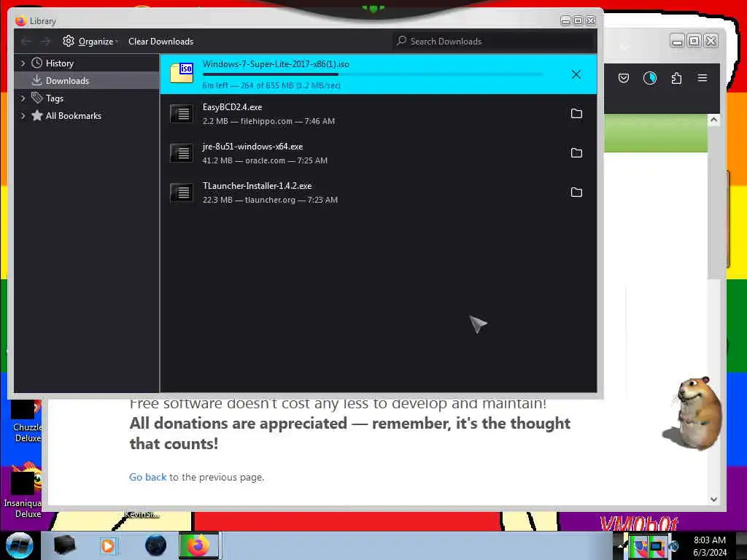Click the EasyBCD2.4.exe file icon
Image resolution: width=747 pixels, height=560 pixels.
(x=182, y=114)
